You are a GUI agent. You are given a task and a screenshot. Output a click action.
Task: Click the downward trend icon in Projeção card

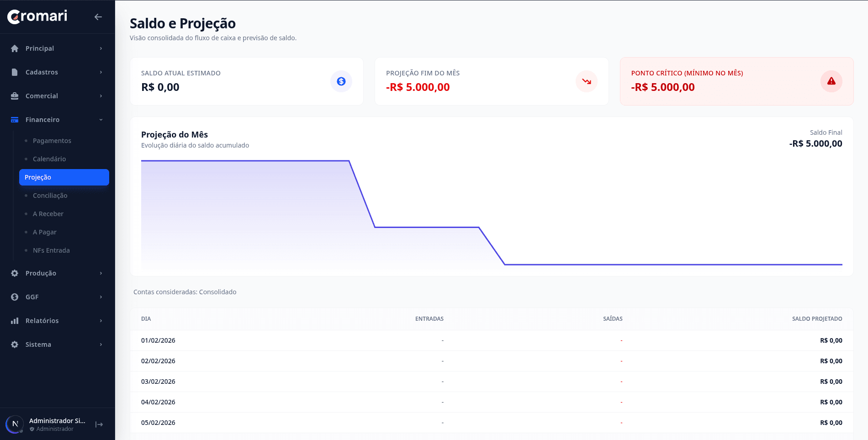click(x=586, y=81)
